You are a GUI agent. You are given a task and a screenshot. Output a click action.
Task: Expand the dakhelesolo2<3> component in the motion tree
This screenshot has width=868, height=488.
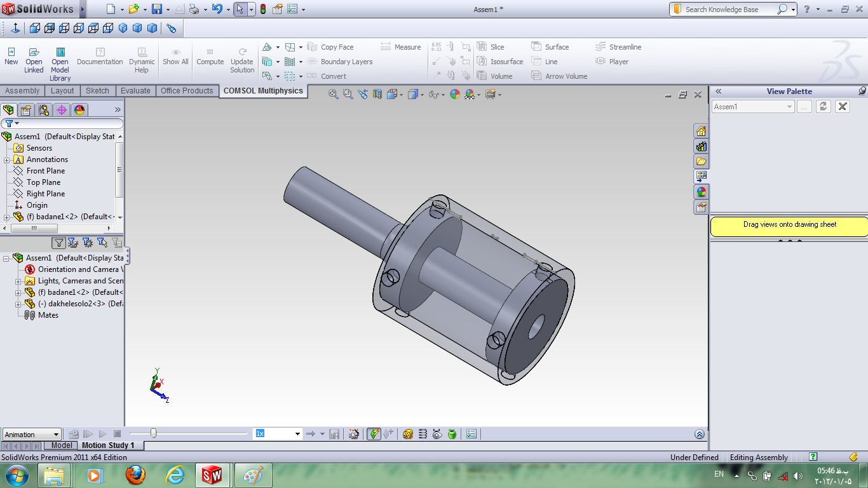coord(18,304)
